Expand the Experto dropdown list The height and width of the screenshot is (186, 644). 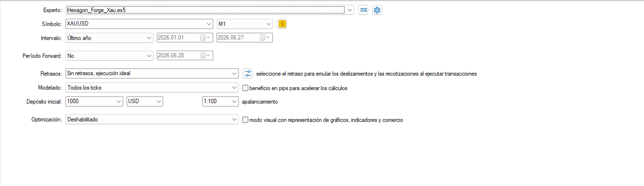(x=350, y=10)
